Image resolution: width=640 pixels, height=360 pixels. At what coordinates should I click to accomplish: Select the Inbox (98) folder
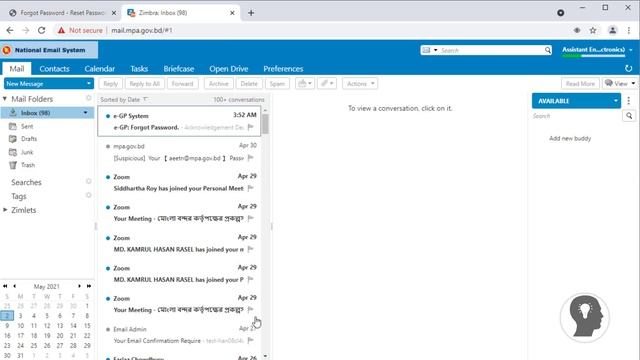(x=47, y=113)
